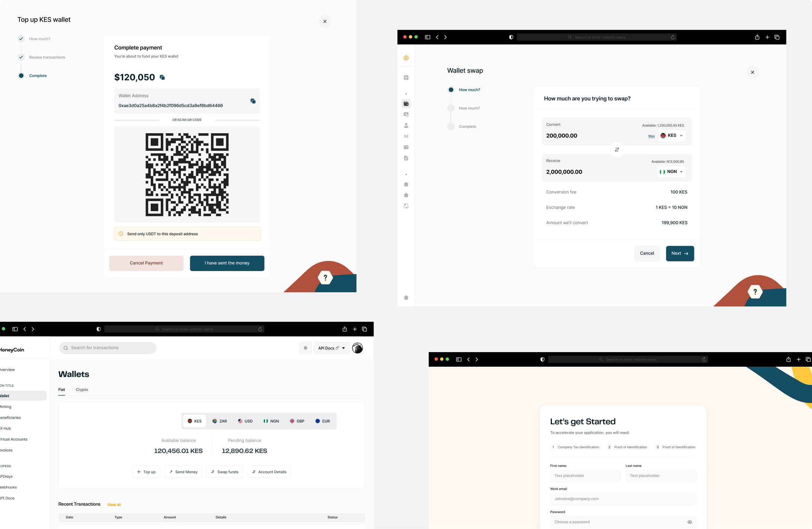Click the help question mark hexagon

point(325,277)
